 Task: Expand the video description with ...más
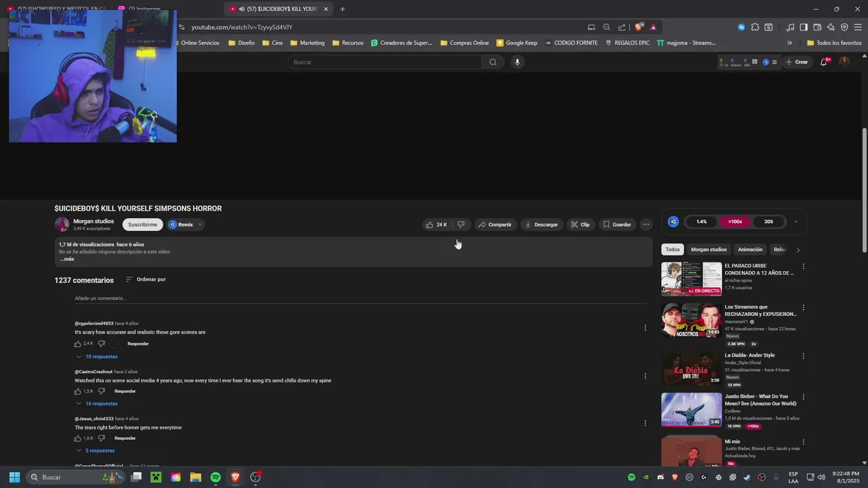pyautogui.click(x=66, y=259)
